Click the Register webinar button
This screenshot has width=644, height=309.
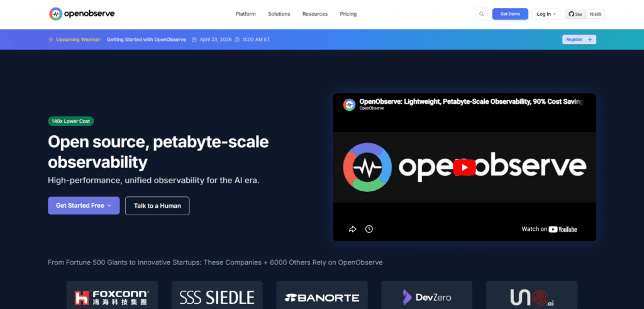point(579,40)
